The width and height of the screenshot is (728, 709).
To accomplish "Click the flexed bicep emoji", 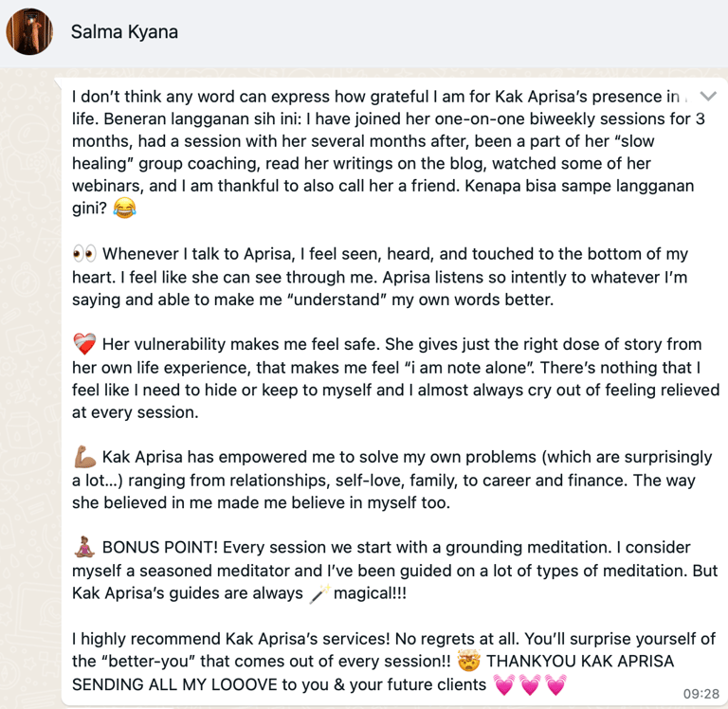I will pos(84,458).
